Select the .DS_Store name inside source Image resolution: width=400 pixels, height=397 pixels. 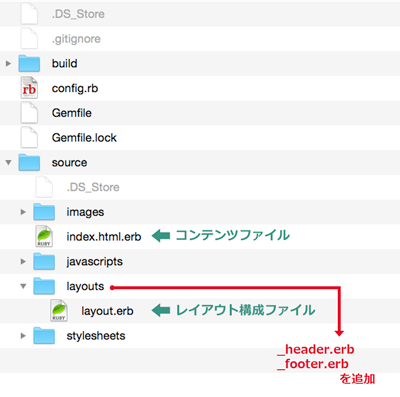(x=93, y=187)
